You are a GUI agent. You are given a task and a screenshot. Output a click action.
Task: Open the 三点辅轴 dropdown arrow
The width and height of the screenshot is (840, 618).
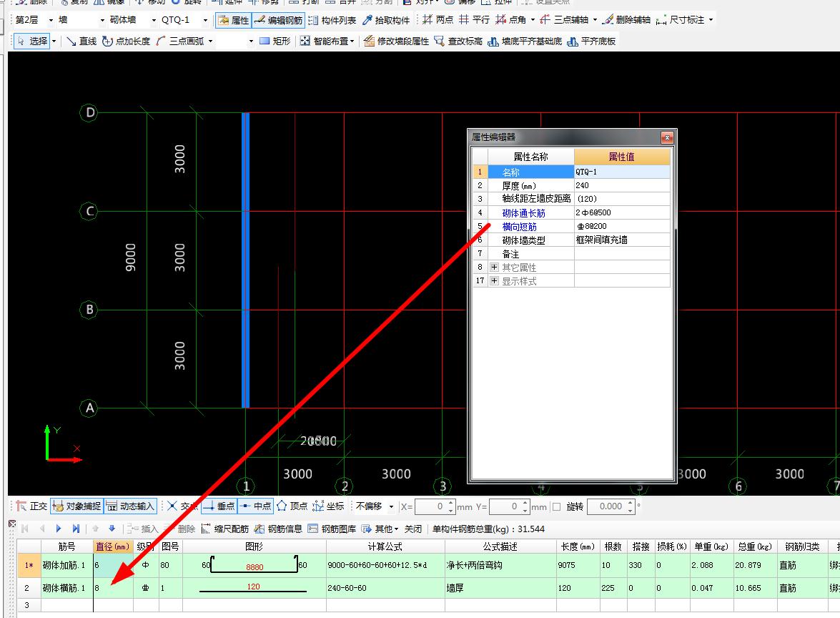tap(595, 20)
